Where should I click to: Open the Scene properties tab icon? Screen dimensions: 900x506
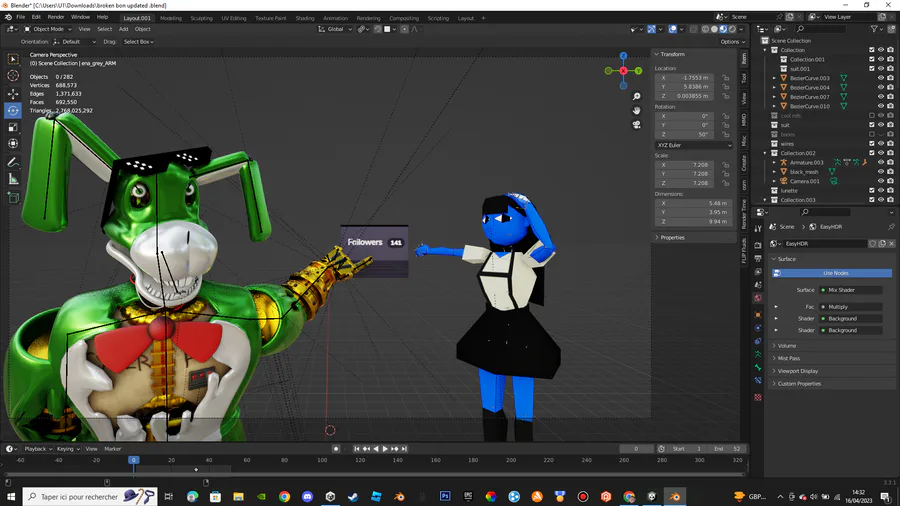click(x=758, y=285)
